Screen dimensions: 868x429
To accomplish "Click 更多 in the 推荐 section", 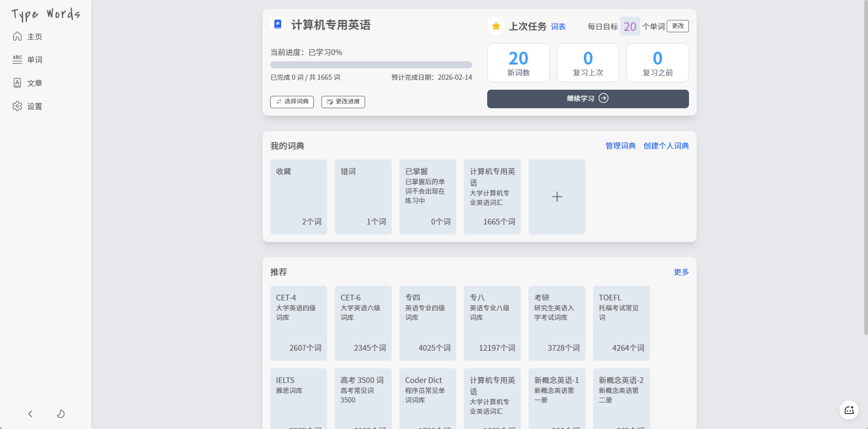I will pos(681,272).
